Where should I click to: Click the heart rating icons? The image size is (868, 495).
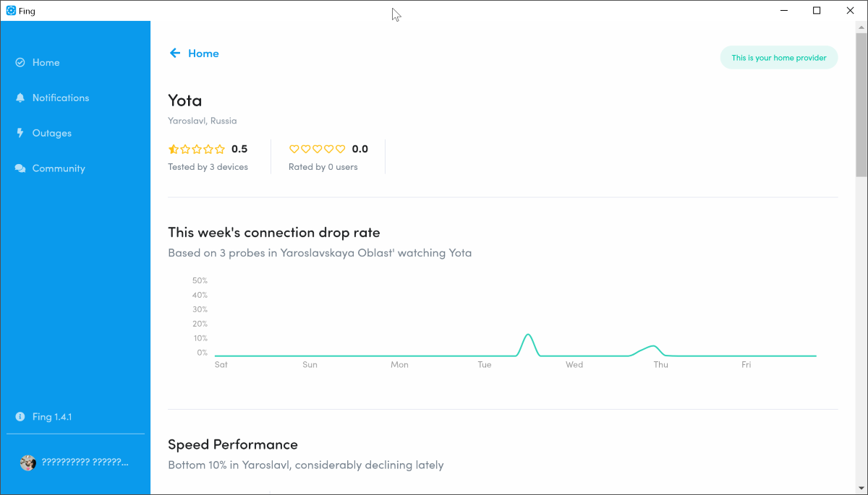pos(318,150)
